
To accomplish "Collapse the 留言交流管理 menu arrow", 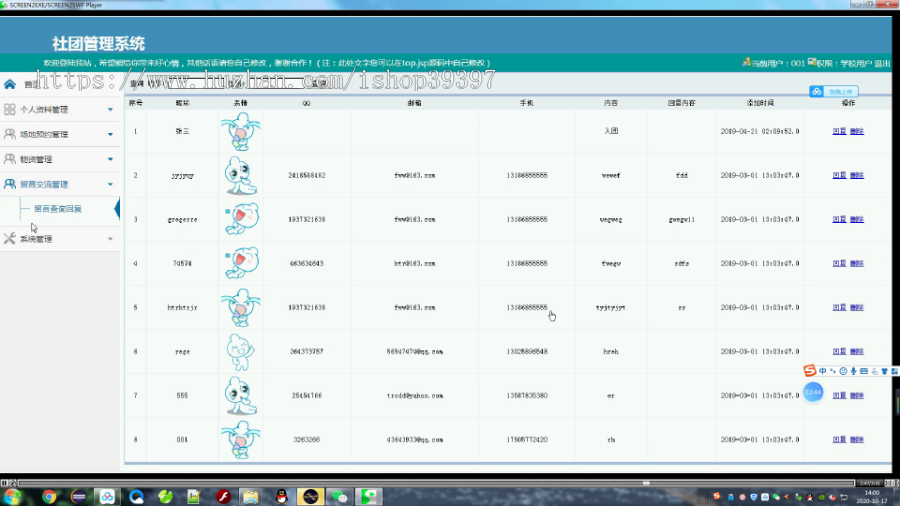I will (110, 184).
